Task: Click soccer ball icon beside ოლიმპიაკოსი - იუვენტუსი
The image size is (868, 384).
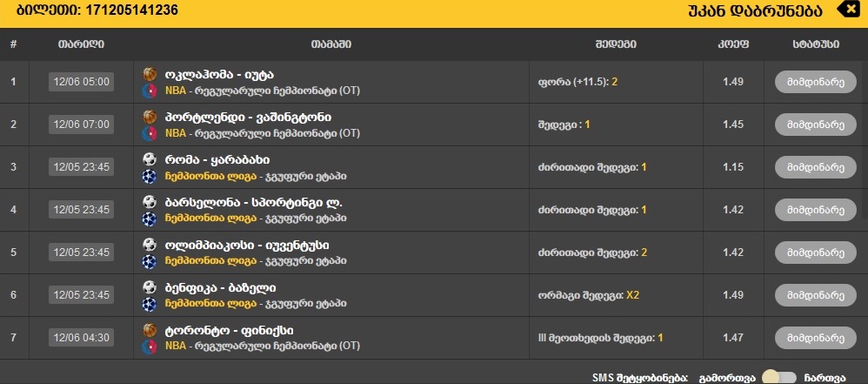Action: pos(149,245)
